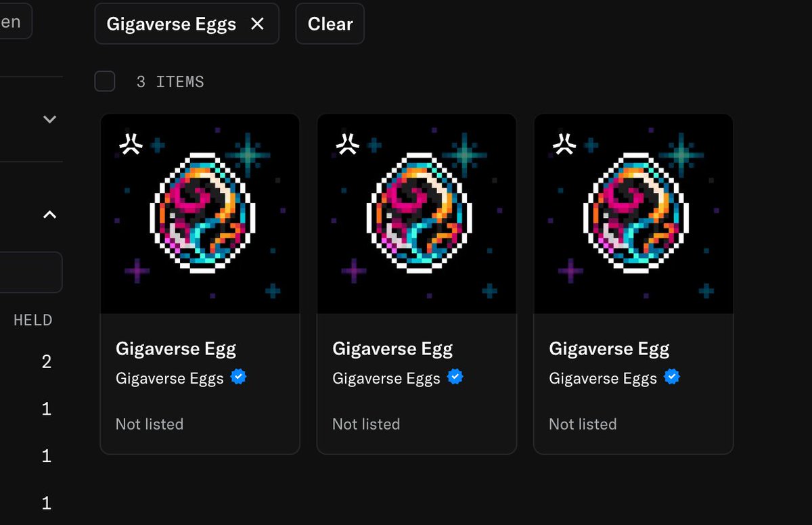This screenshot has height=525, width=812.
Task: Click "Not listed" status on the first card
Action: pyautogui.click(x=150, y=424)
